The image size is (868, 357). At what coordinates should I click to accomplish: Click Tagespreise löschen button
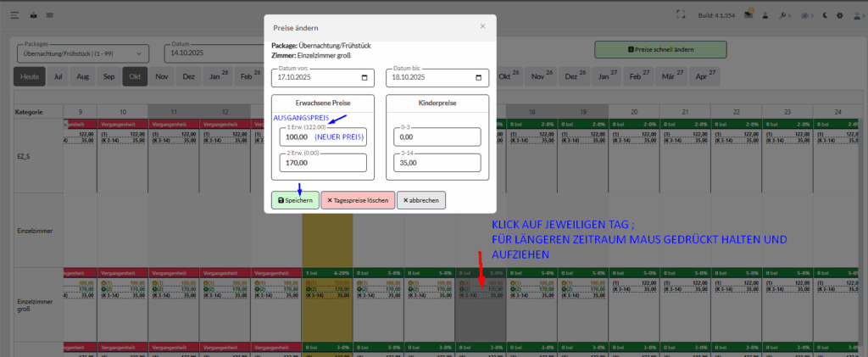[x=358, y=200]
